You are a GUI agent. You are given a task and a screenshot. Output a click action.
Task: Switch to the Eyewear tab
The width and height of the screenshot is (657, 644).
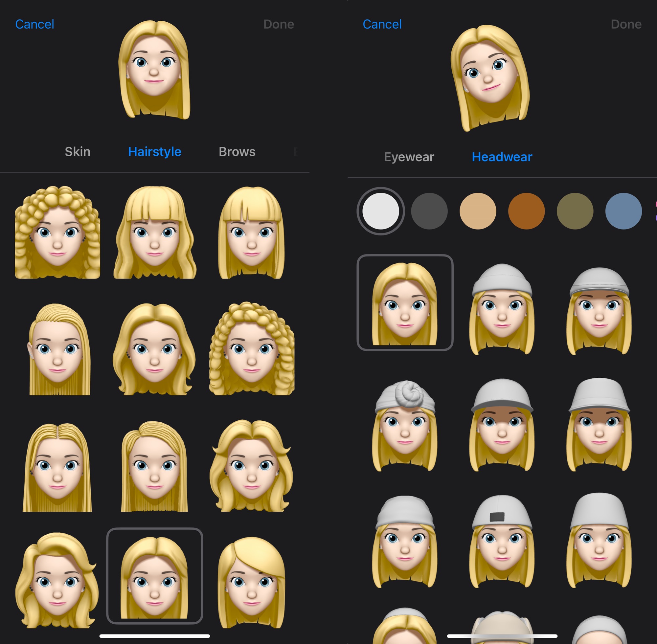pyautogui.click(x=409, y=157)
